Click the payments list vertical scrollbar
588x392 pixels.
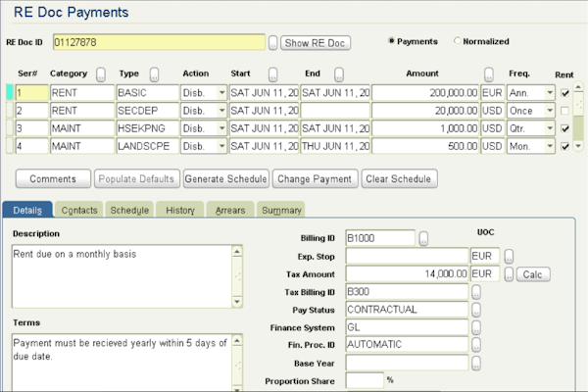pos(578,117)
